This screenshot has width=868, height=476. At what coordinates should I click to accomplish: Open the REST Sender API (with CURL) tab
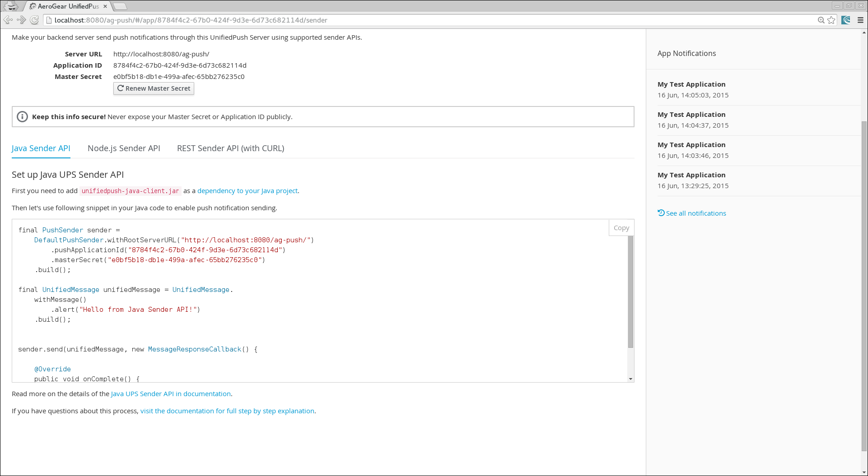(x=230, y=148)
